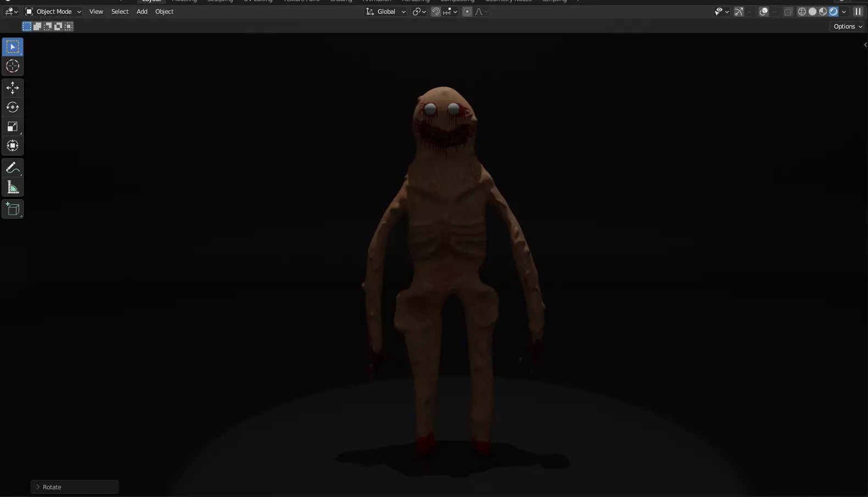Open the snapping options dropdown
This screenshot has width=868, height=497.
coord(450,12)
